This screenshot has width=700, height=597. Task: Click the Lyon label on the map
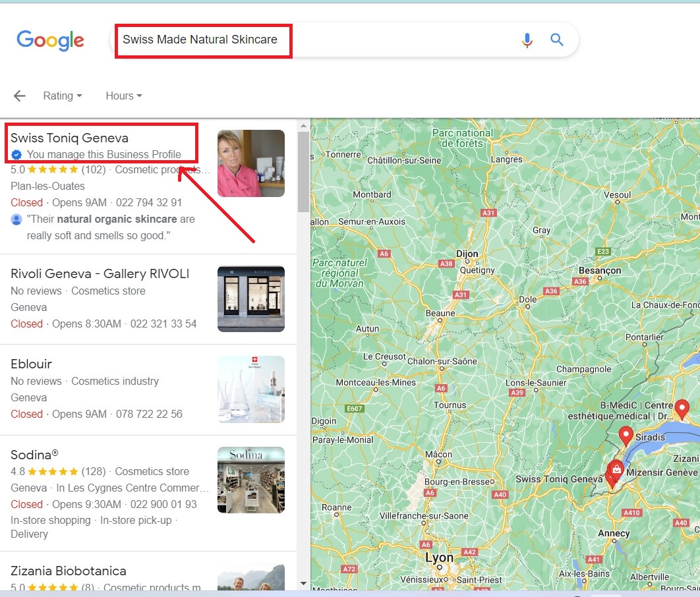coord(439,557)
